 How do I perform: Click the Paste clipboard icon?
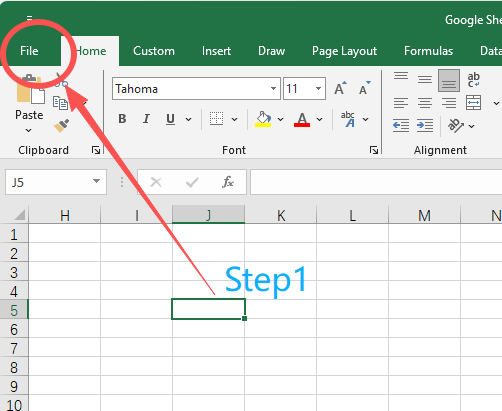pyautogui.click(x=30, y=89)
